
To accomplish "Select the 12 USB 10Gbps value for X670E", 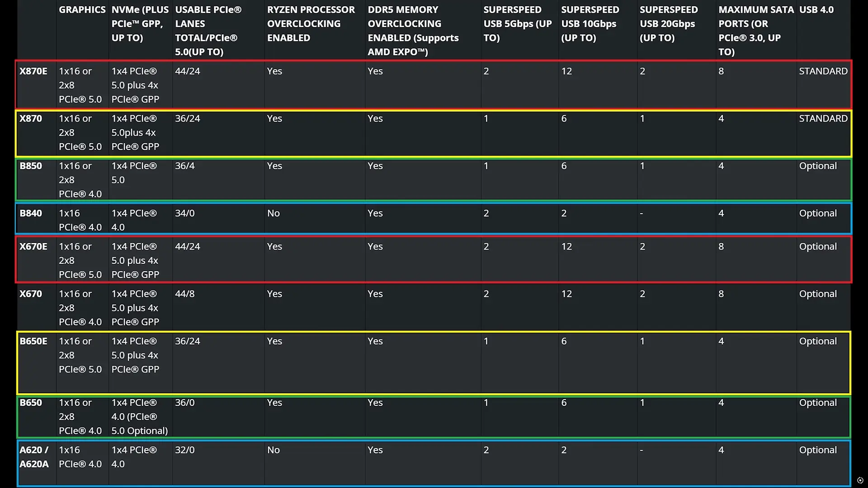I will 566,246.
